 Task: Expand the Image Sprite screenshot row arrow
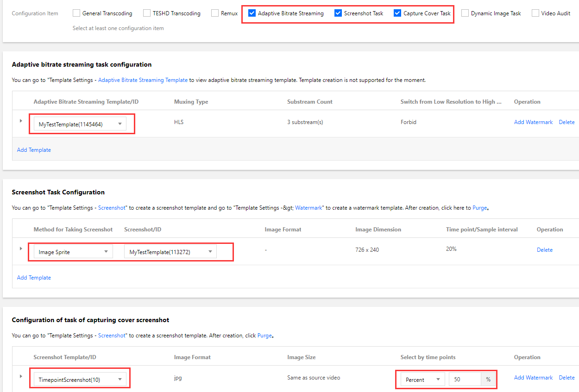point(21,249)
